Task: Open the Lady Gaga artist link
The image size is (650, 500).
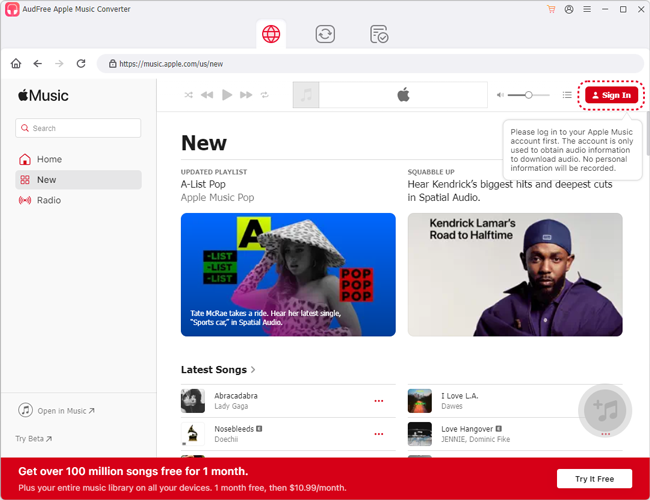Action: click(231, 406)
